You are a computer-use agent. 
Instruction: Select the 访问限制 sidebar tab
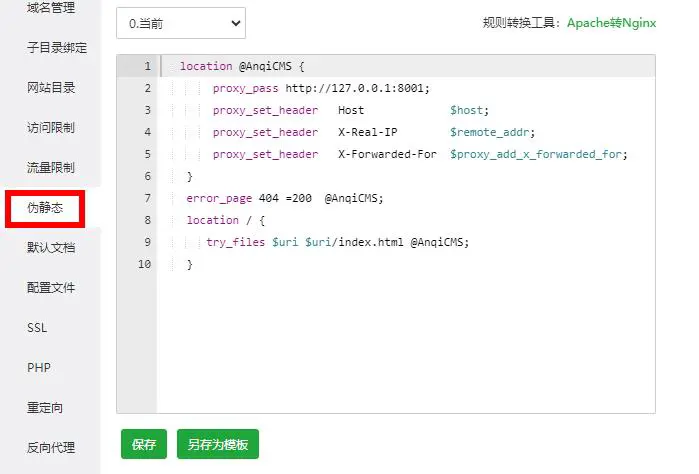tap(50, 128)
